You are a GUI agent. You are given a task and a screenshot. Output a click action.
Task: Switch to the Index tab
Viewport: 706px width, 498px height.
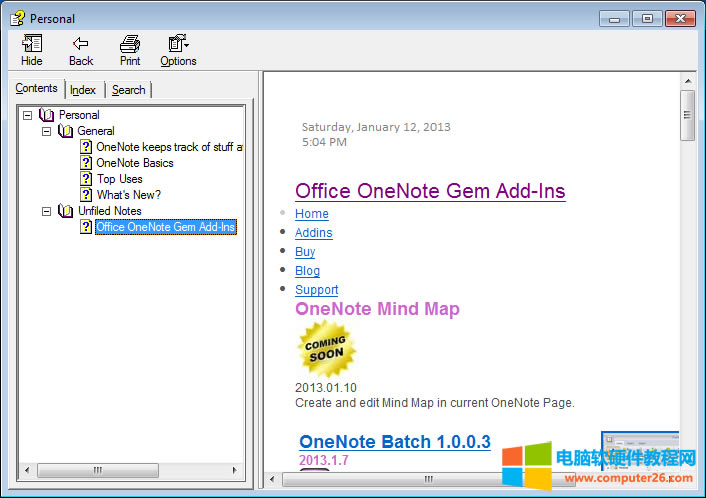(x=83, y=90)
